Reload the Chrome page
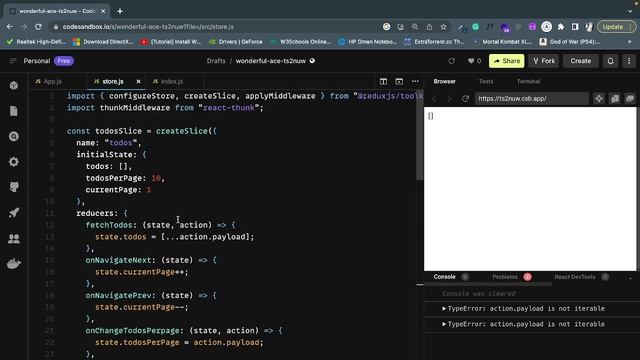 click(x=38, y=27)
